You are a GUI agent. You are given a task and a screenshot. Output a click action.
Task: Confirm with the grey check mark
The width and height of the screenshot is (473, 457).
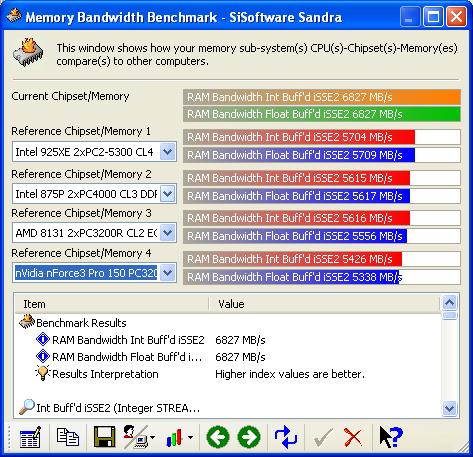point(323,437)
